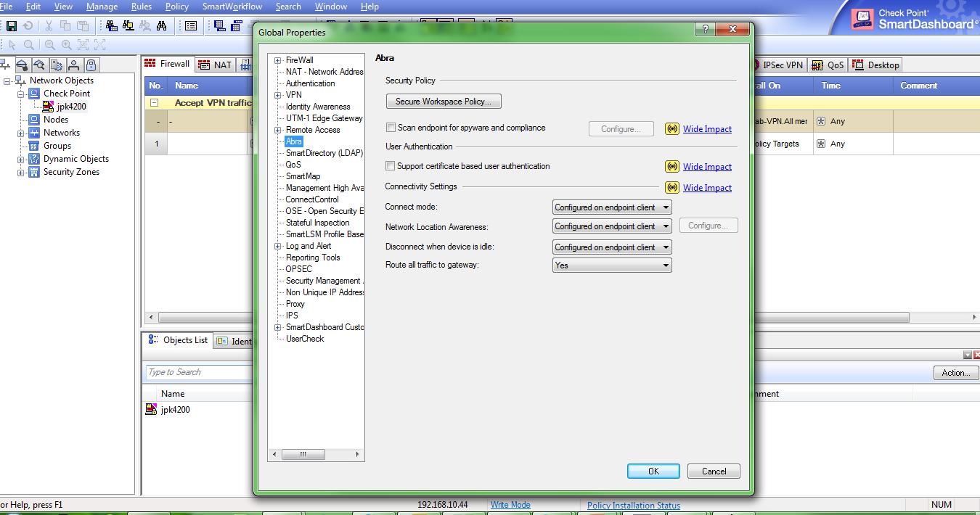Open the Connect mode dropdown

[612, 207]
